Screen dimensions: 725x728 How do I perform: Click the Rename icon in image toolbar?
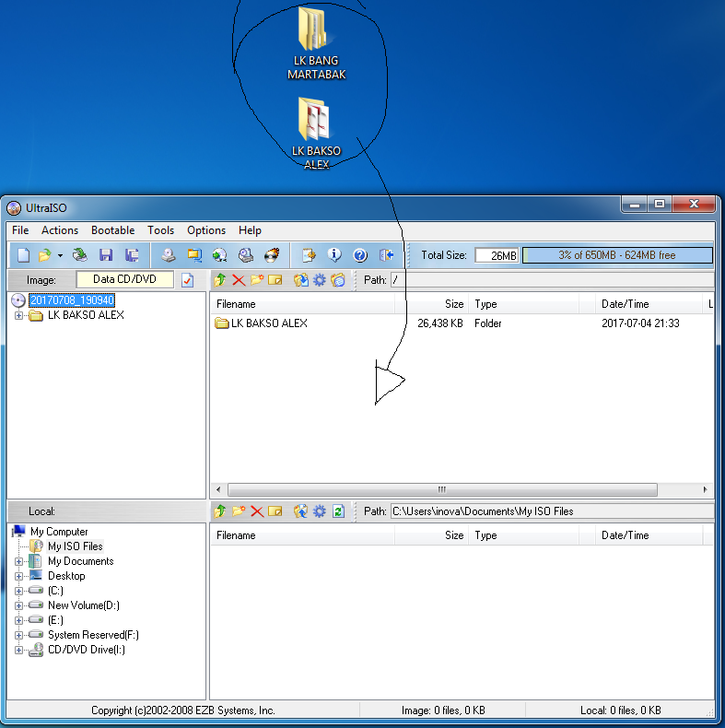pos(275,280)
